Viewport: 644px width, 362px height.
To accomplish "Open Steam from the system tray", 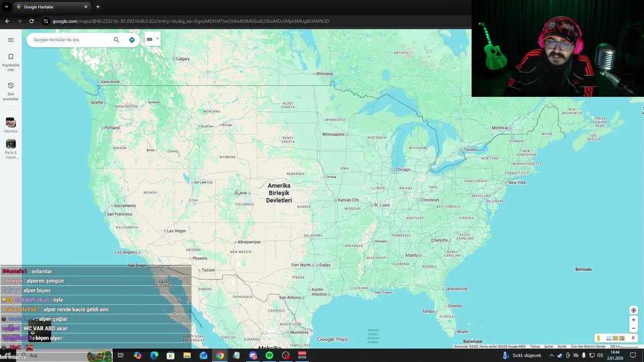I will (x=559, y=355).
